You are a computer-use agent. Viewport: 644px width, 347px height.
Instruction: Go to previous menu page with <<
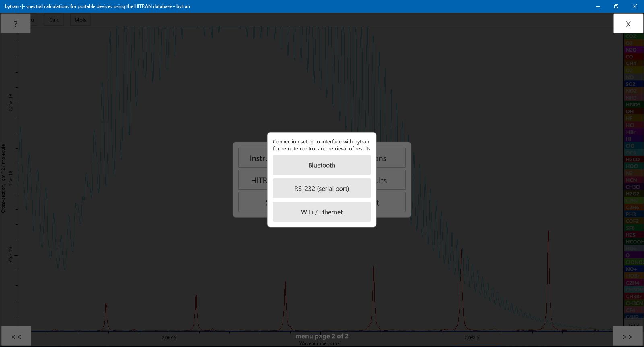click(x=16, y=336)
